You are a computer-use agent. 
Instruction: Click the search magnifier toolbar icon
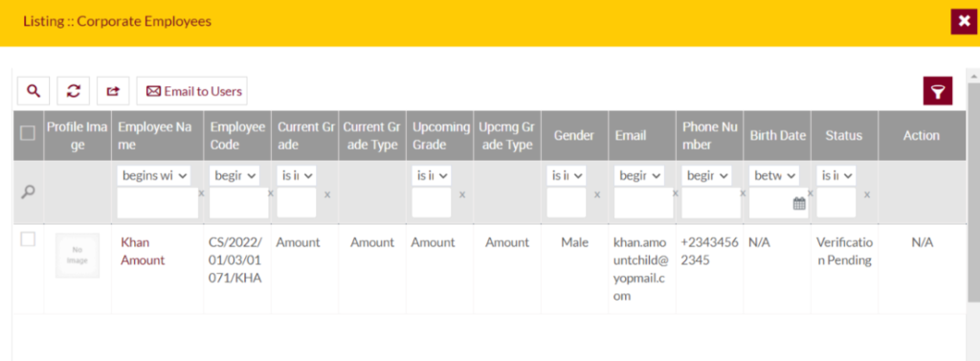tap(33, 91)
